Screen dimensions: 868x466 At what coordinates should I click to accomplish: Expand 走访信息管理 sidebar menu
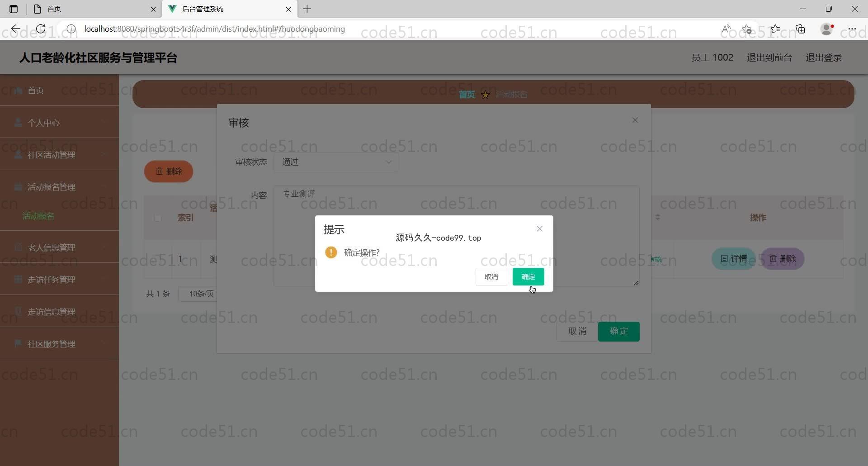[59, 312]
